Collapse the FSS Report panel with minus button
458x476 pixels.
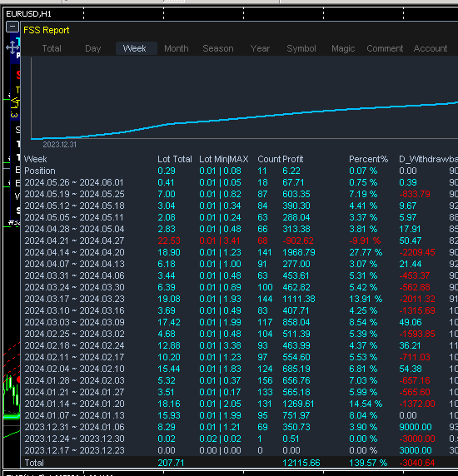12,27
